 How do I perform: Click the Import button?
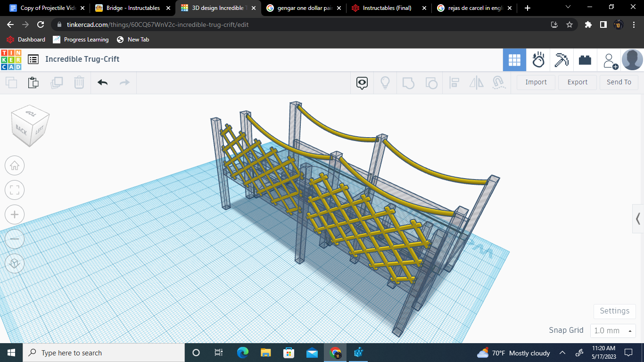click(536, 82)
